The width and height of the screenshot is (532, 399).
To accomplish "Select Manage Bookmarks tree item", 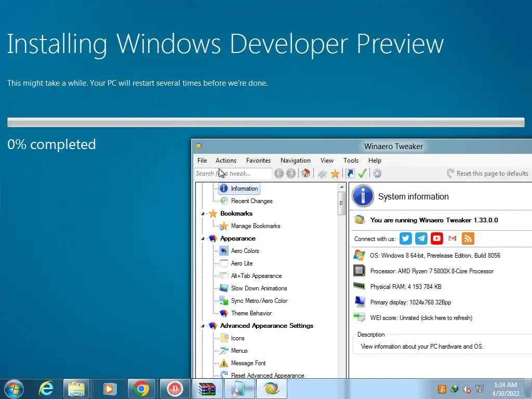I will [x=256, y=226].
